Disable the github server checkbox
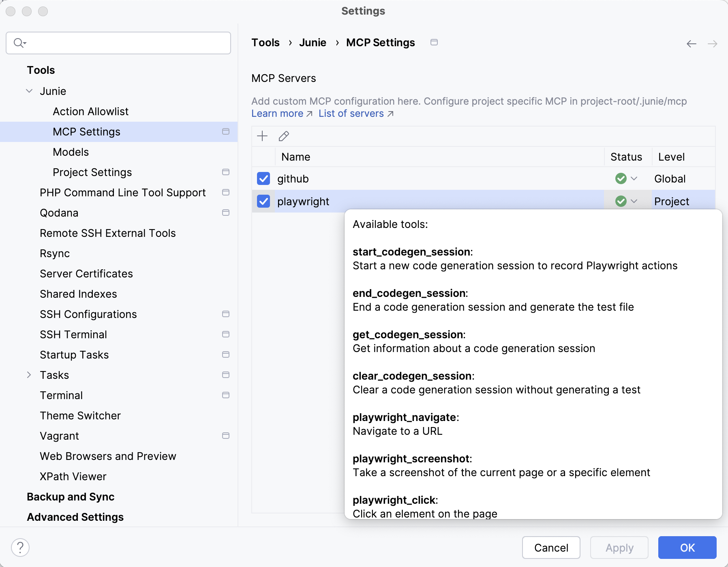This screenshot has height=567, width=728. pos(263,179)
